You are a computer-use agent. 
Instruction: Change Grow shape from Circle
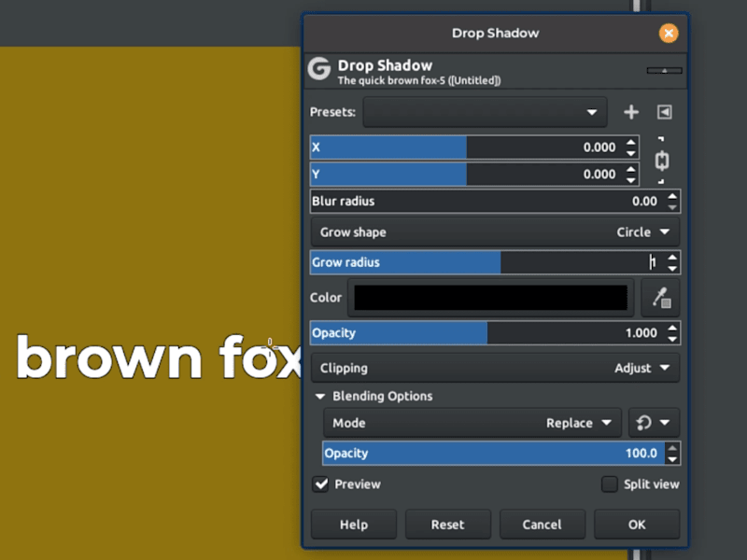[496, 232]
